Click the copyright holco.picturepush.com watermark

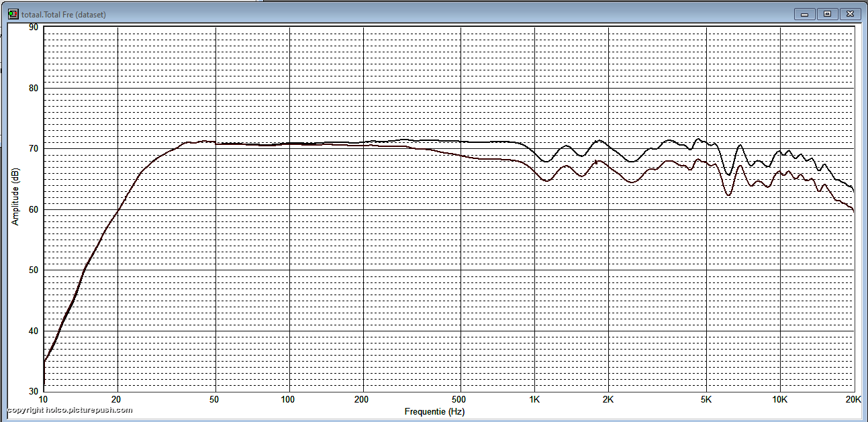click(70, 411)
